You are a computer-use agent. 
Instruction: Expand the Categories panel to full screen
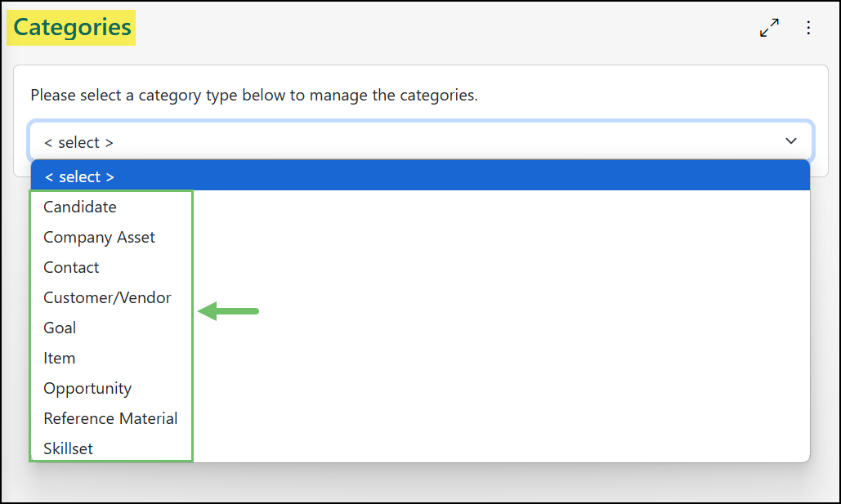[769, 27]
